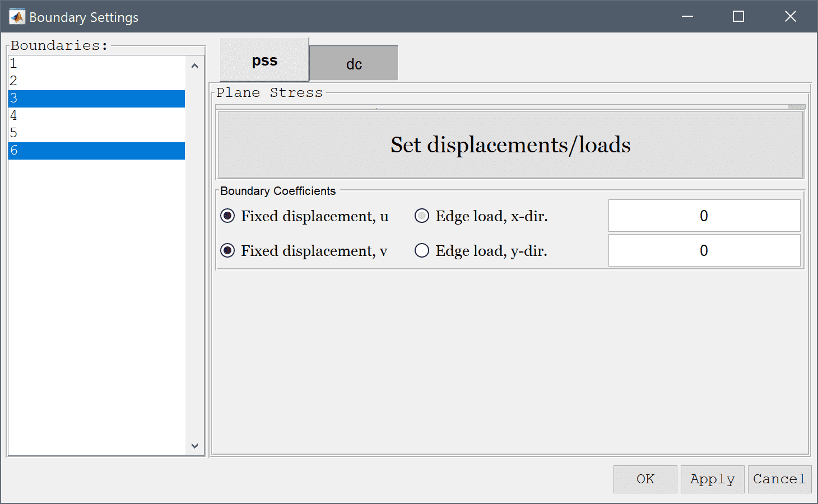
Task: Select Edge load, y-dir. radio button
Action: point(422,251)
